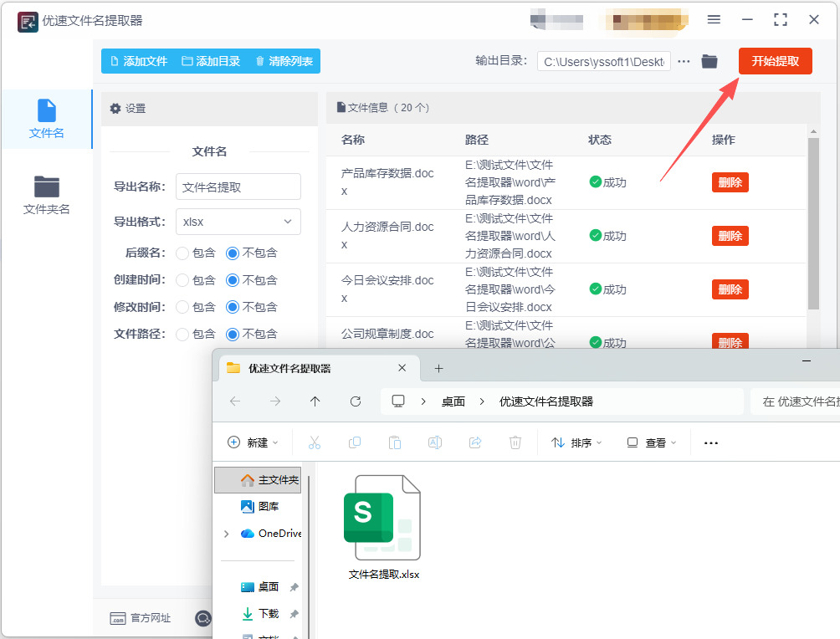Go up one folder level in Explorer
This screenshot has width=840, height=639.
tap(315, 401)
